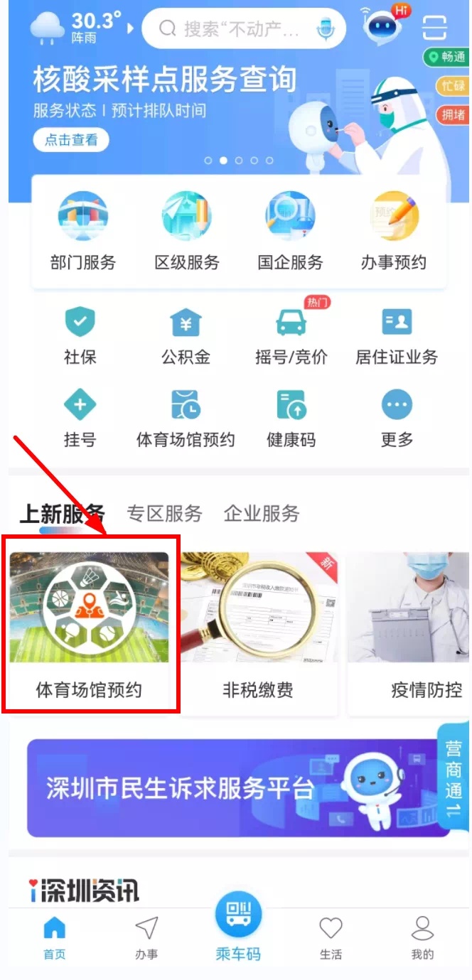Open the 区级服务 district services icon

pyautogui.click(x=187, y=216)
